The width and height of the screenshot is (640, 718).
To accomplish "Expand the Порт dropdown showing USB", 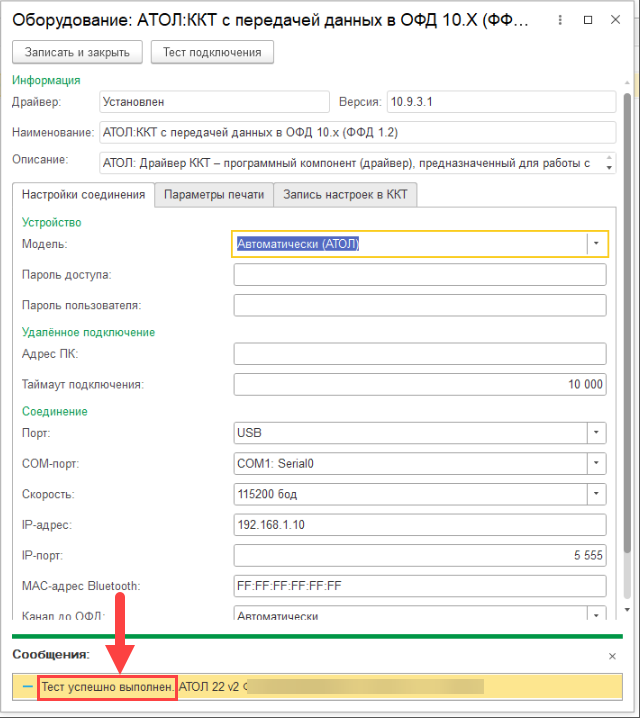I will click(596, 433).
